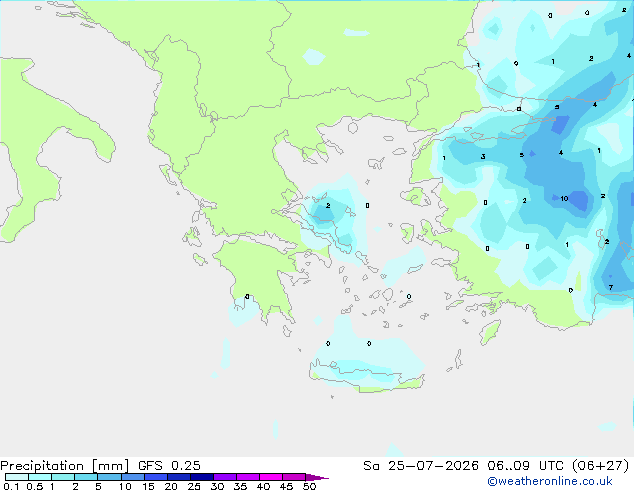Pick the 35–40 mm legend swatch
634x490 pixels.
pyautogui.click(x=247, y=477)
